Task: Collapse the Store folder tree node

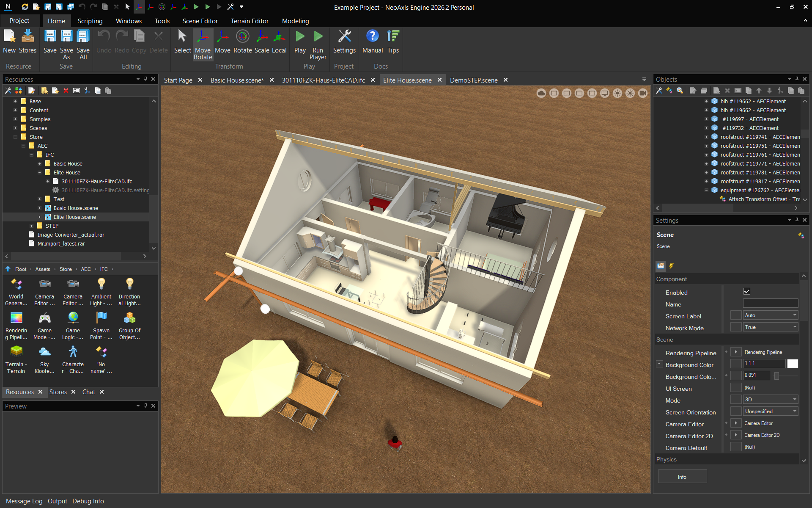Action: pyautogui.click(x=15, y=137)
